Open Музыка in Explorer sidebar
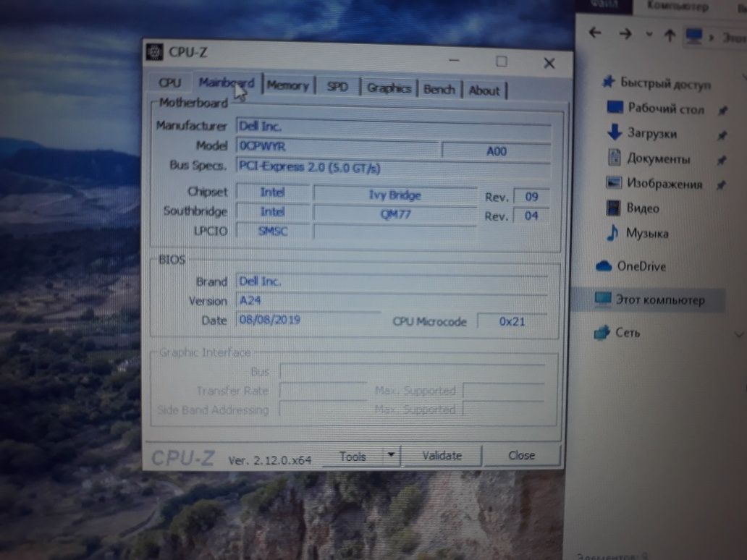The image size is (747, 560). pos(647,233)
